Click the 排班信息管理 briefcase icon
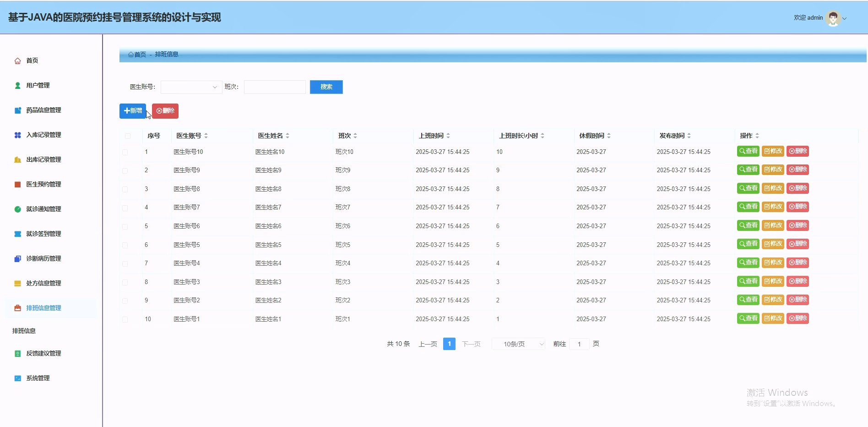The image size is (868, 427). pos(17,308)
